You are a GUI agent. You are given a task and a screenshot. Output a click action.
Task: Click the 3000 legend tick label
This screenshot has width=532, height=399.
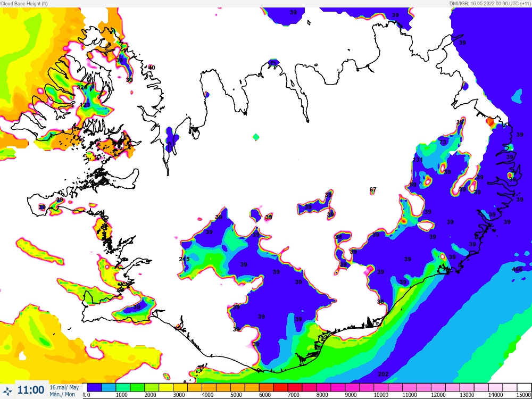coord(179,395)
